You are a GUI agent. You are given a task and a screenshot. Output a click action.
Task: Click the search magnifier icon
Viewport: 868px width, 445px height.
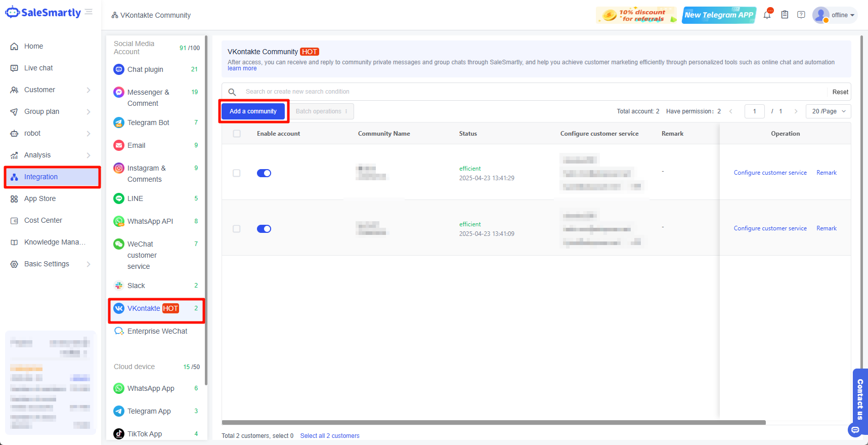pyautogui.click(x=232, y=92)
